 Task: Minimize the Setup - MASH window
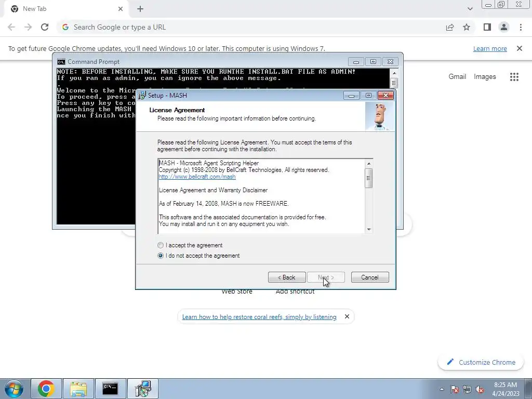tap(351, 96)
